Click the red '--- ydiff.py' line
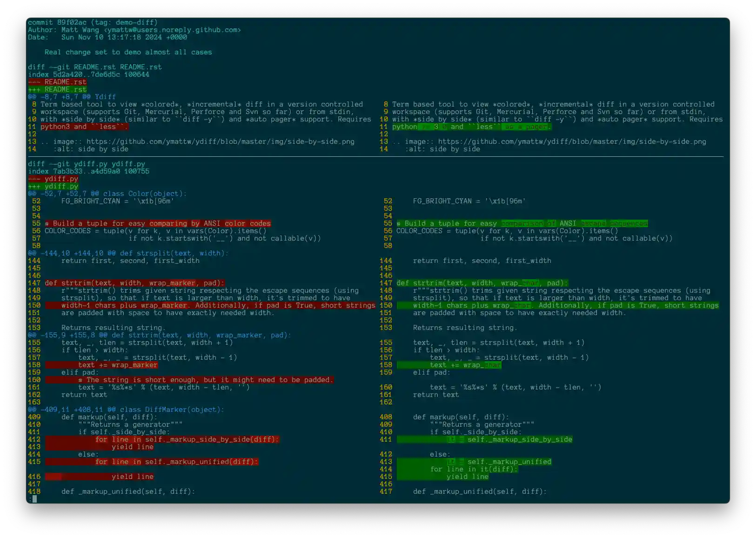Viewport: 756px width, 538px height. click(x=53, y=179)
